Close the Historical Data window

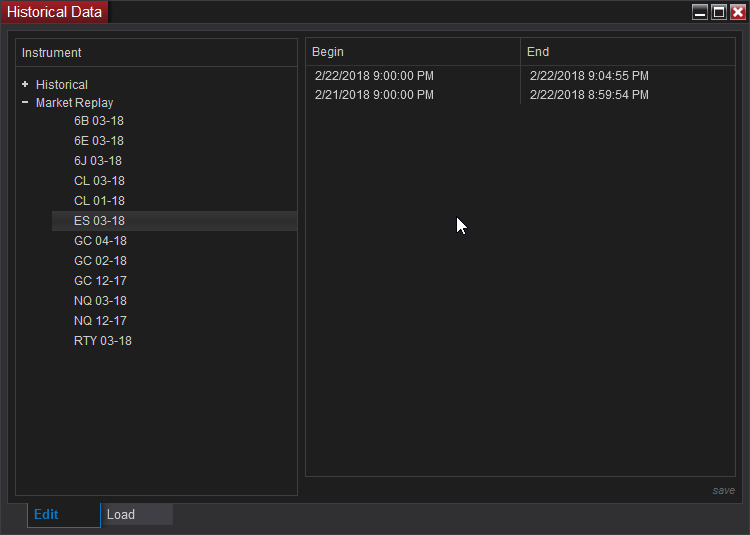point(738,12)
